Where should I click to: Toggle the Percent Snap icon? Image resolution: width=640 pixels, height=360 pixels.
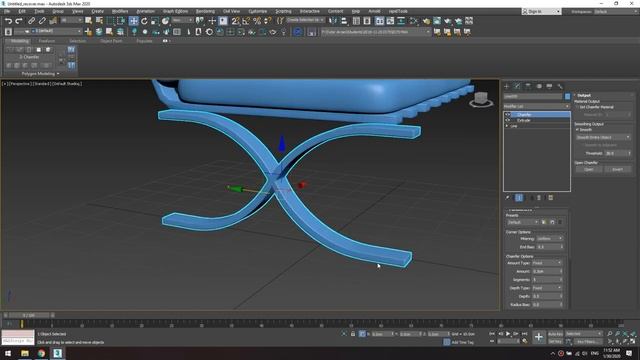[257, 21]
